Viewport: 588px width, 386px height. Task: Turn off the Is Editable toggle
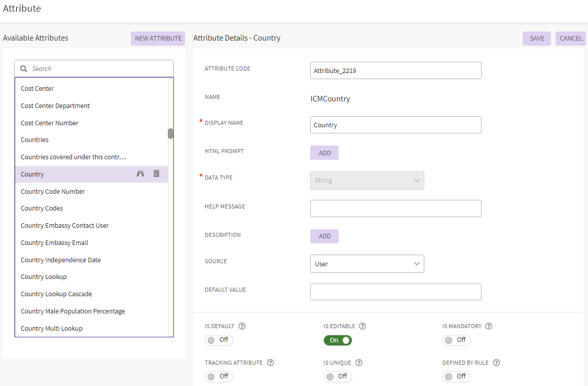tap(338, 340)
